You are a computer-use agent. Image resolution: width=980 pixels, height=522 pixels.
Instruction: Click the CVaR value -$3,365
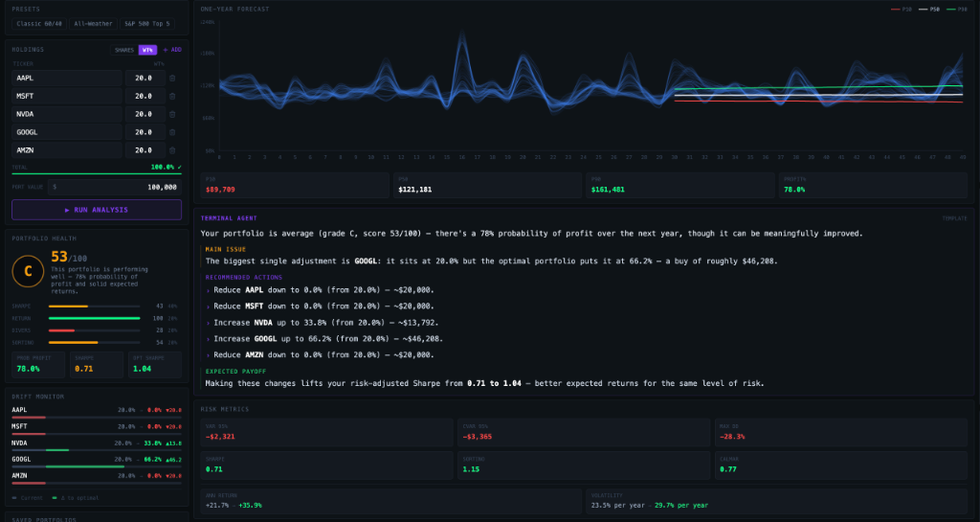pos(478,437)
